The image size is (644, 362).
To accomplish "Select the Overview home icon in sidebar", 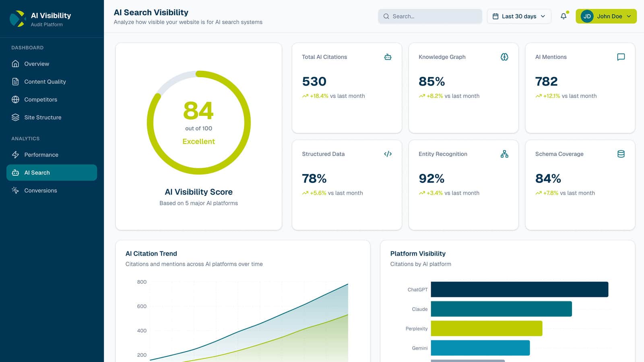I will point(15,64).
